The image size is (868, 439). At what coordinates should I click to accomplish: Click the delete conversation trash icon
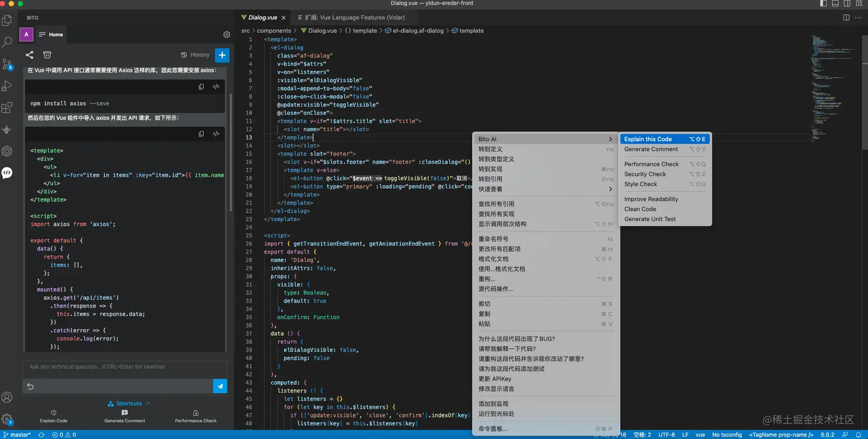point(47,55)
